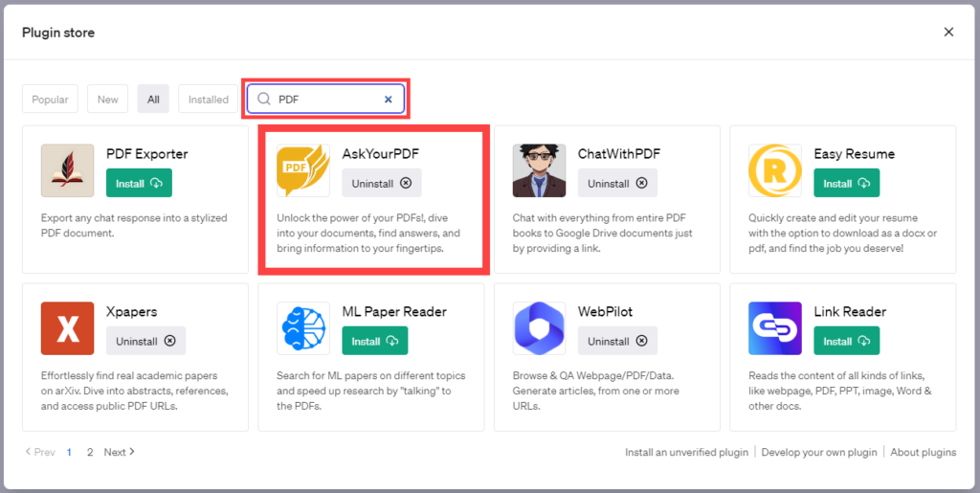The height and width of the screenshot is (493, 980).
Task: Click the Link Reader chain logo
Action: [775, 328]
